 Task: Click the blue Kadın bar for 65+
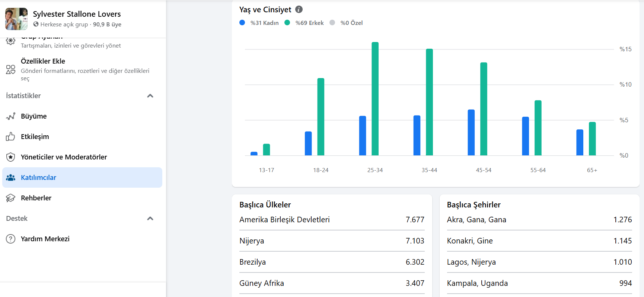coord(580,142)
